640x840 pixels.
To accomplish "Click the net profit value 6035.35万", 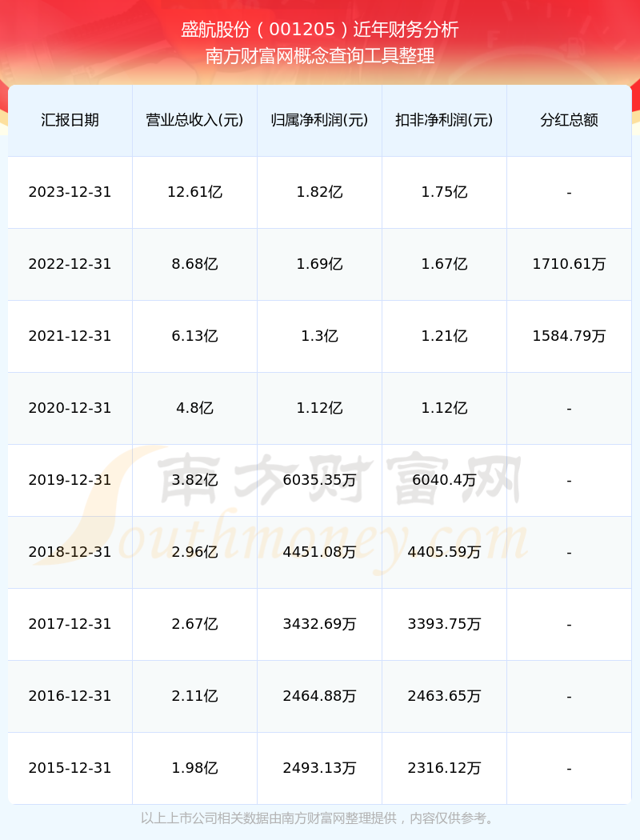I will coord(320,480).
